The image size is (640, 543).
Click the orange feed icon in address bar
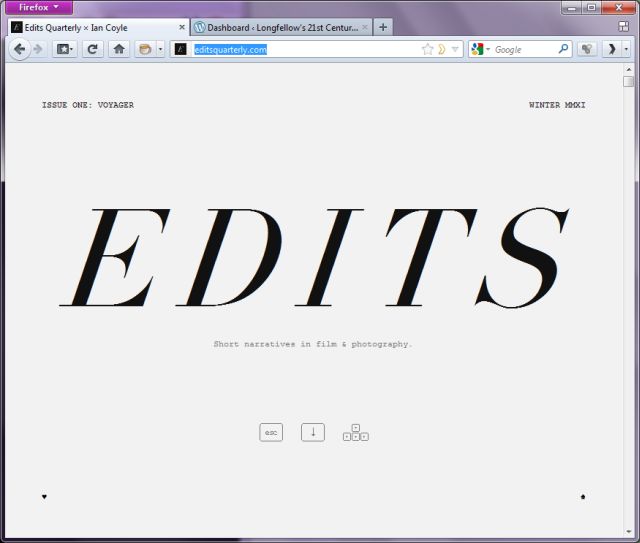(x=442, y=49)
